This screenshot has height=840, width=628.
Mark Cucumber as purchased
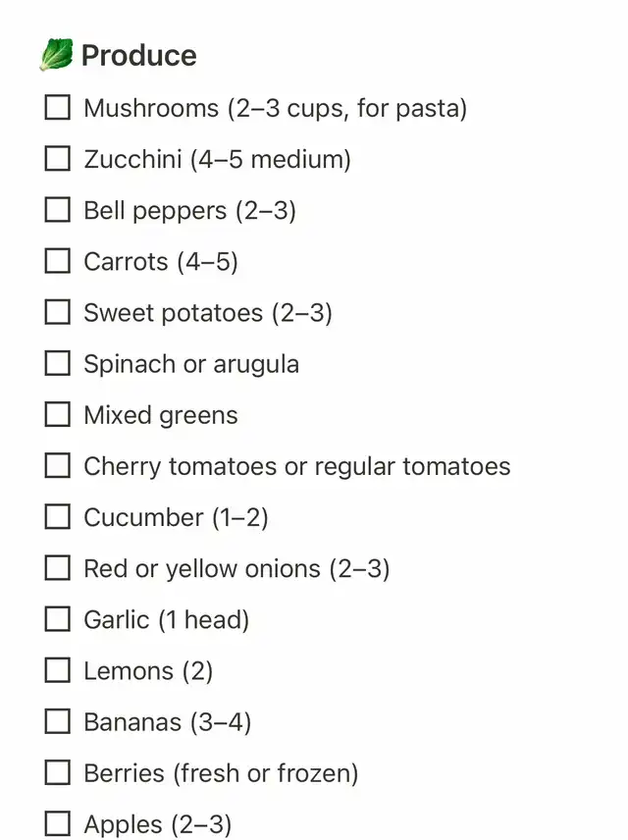(x=58, y=516)
